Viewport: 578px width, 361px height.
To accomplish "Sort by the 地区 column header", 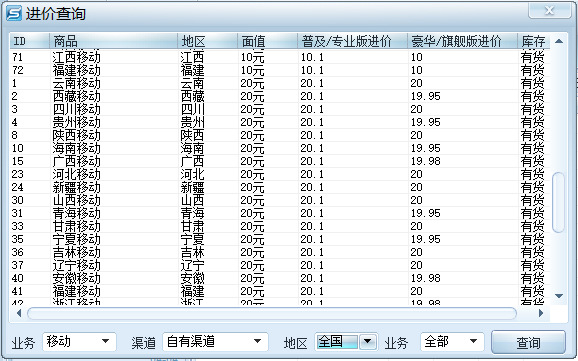I will [208, 41].
